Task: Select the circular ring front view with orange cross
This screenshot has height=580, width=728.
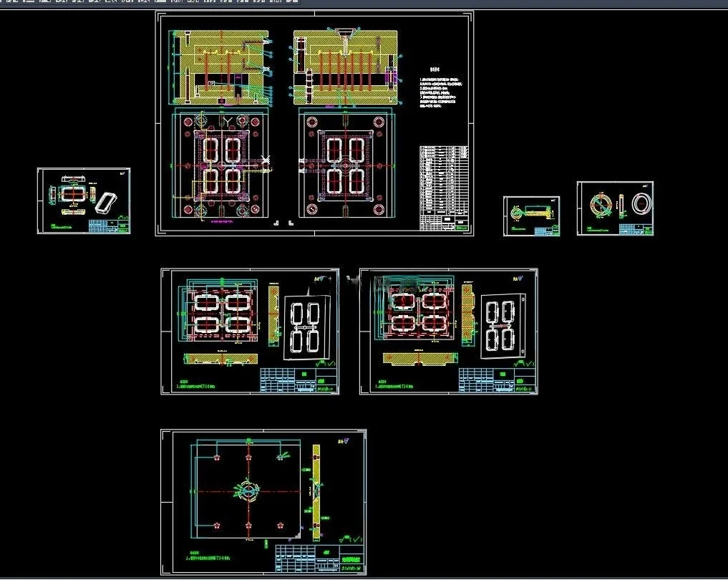Action: coord(600,206)
